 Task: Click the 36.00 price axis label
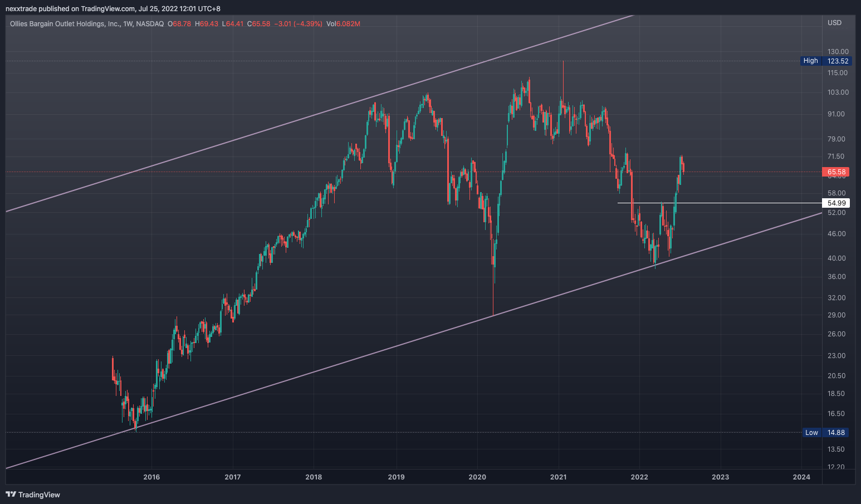tap(836, 277)
